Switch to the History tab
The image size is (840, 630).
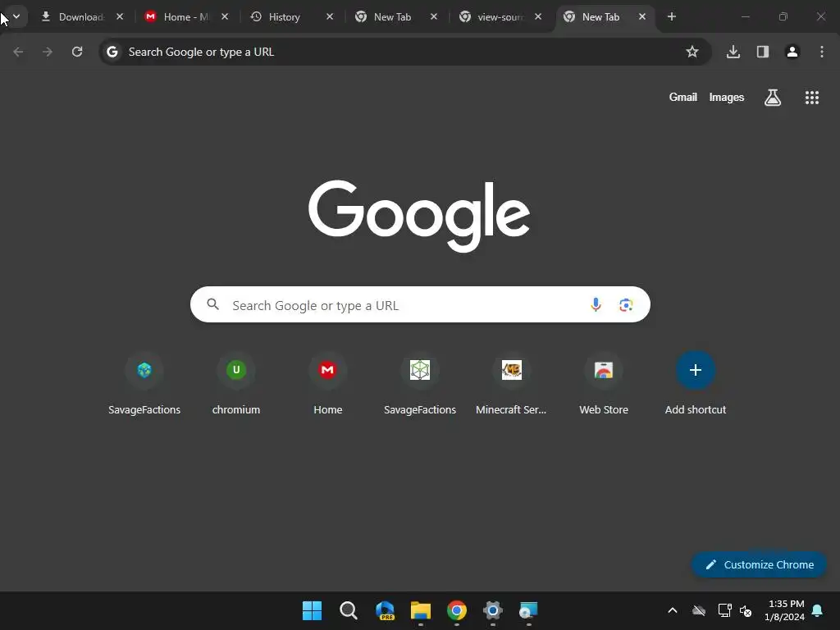click(291, 16)
